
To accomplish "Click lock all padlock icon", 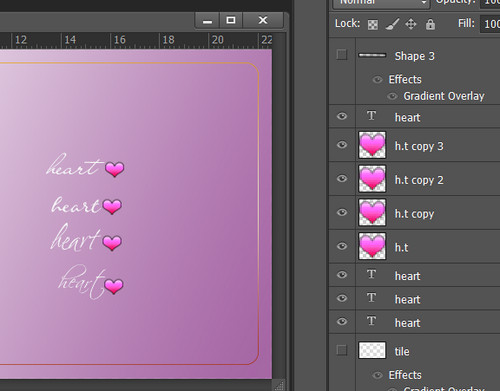I will 430,24.
